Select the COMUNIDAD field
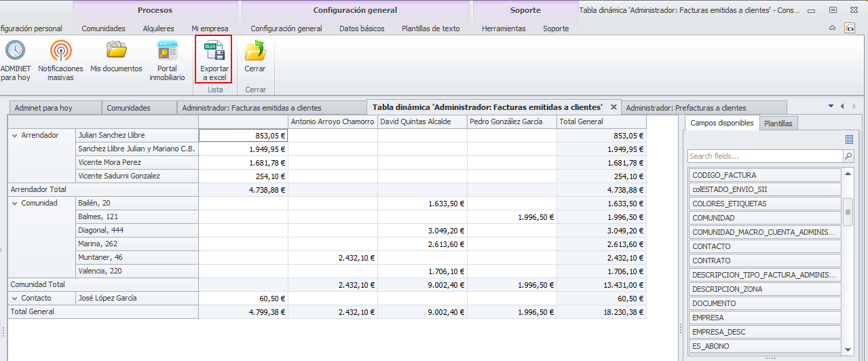The height and width of the screenshot is (361, 868). point(765,218)
